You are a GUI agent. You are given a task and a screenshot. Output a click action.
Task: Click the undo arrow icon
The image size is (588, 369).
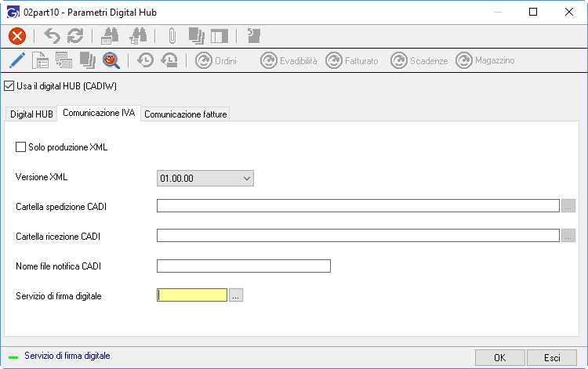[52, 36]
